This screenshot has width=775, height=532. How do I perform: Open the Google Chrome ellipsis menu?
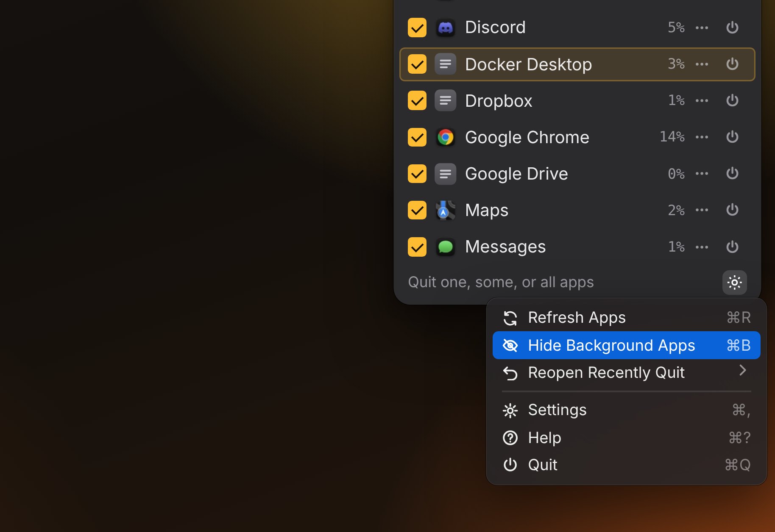(702, 137)
